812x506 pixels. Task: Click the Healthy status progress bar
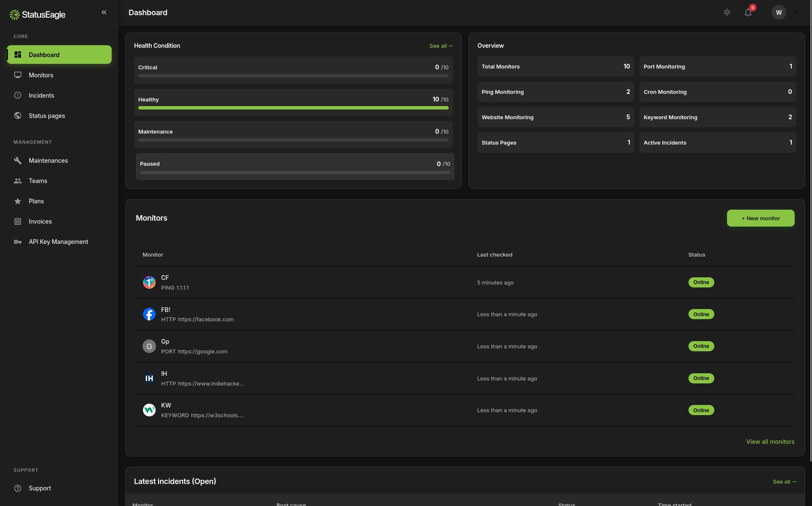pyautogui.click(x=294, y=108)
